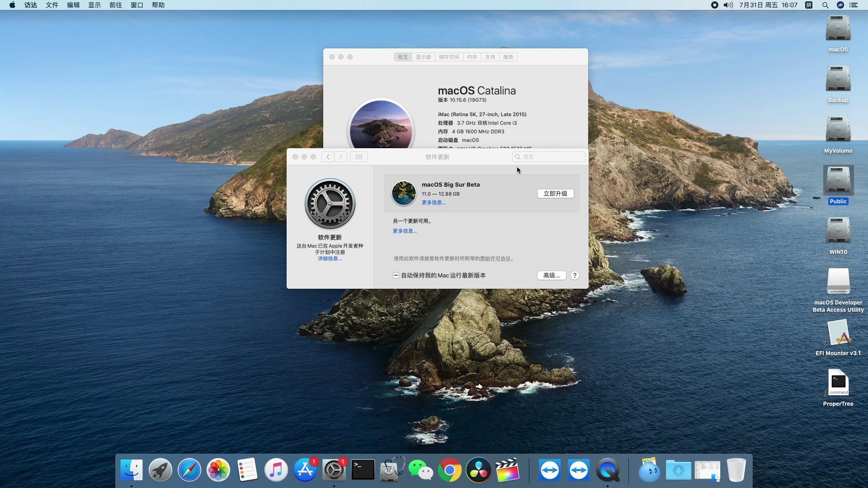Open Disk Utility from the Dock
This screenshot has width=868, height=488.
tap(392, 470)
